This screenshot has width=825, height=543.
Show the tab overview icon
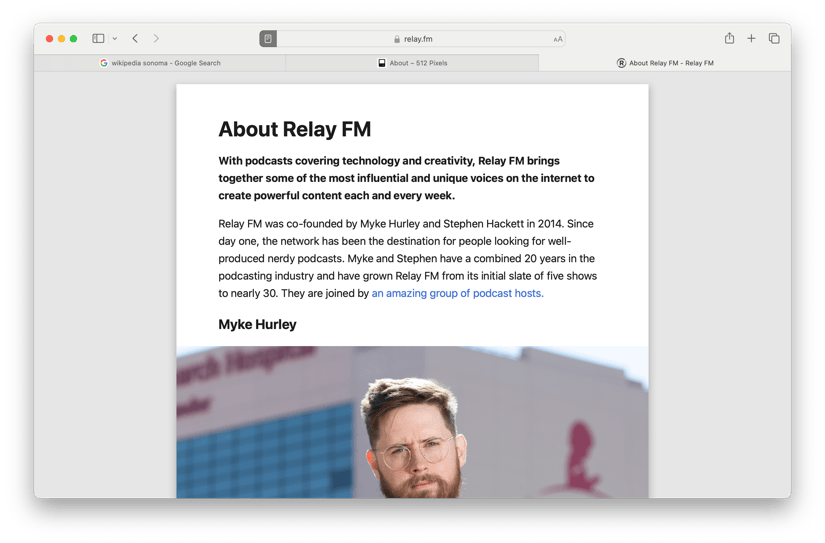[774, 38]
